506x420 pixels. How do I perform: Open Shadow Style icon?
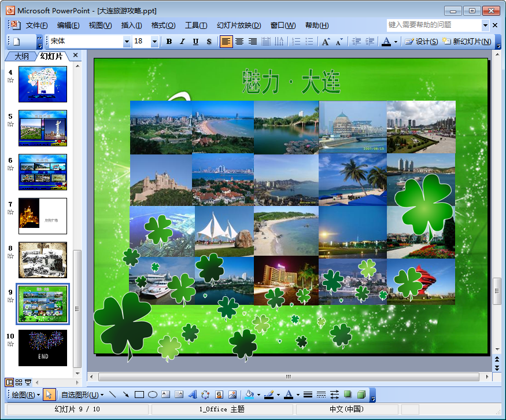[348, 395]
